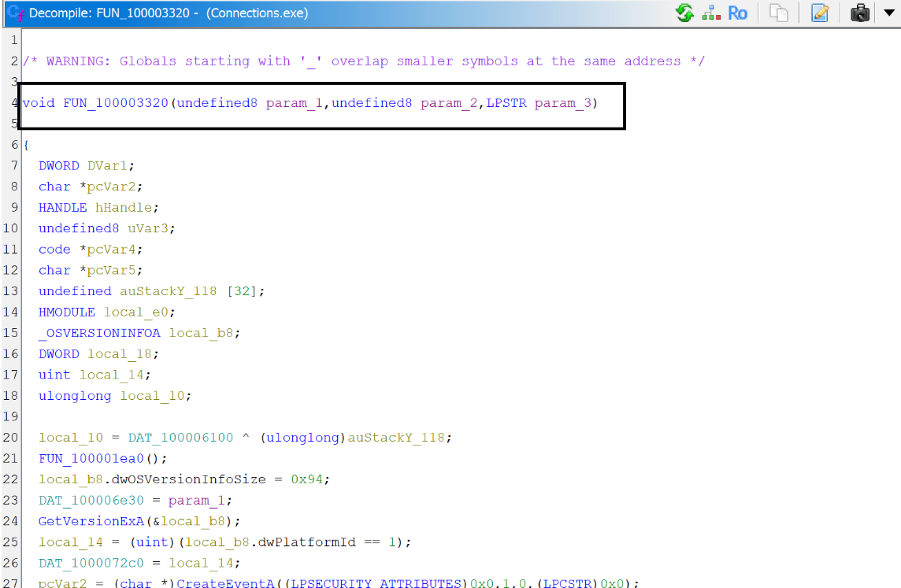Screen dimensions: 901x588
Task: Select function name FUN_100003320 in signature
Action: [116, 103]
